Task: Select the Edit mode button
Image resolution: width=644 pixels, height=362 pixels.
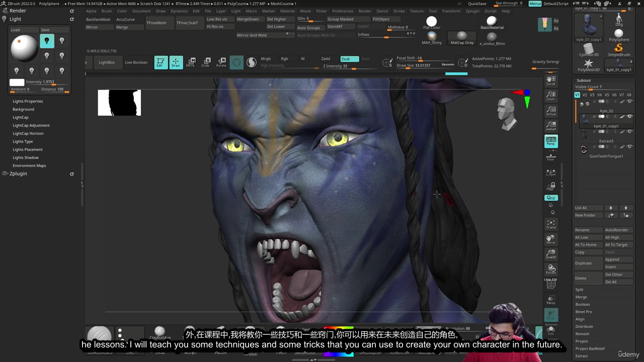Action: tap(160, 62)
